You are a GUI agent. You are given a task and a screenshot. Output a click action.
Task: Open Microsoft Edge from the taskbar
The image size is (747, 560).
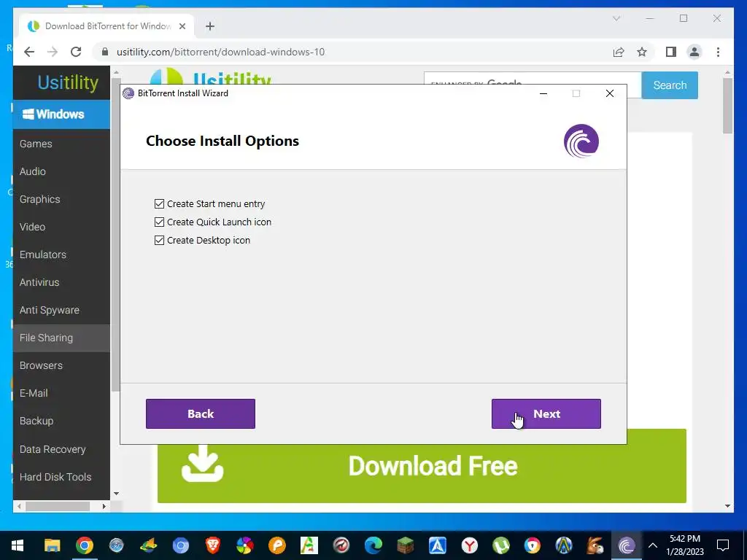[x=373, y=545]
